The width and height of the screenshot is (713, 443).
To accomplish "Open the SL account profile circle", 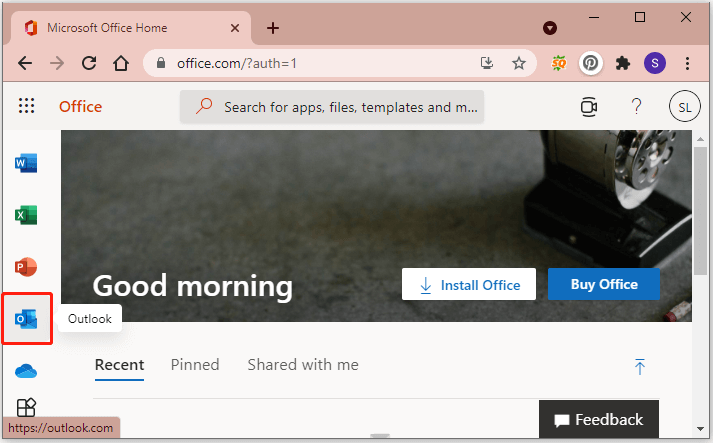I will [x=684, y=107].
